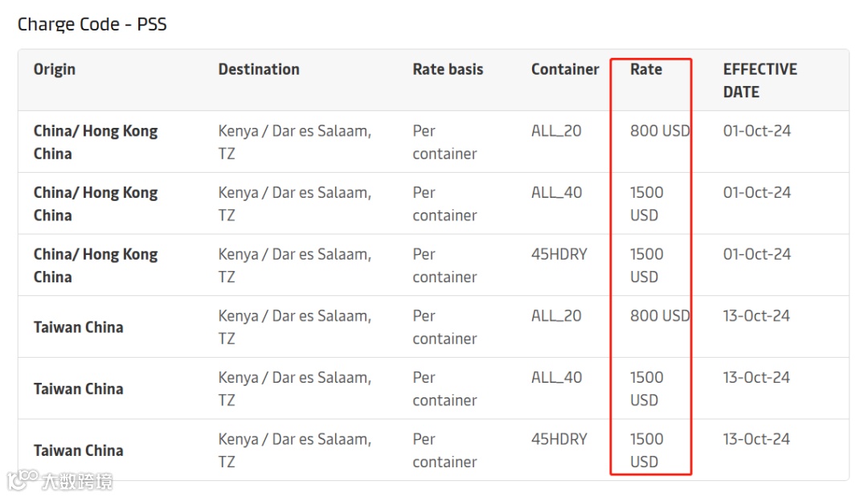Click the first row's Kenya / Dar es Salaam destination
Screen dimensions: 868x497
point(294,142)
